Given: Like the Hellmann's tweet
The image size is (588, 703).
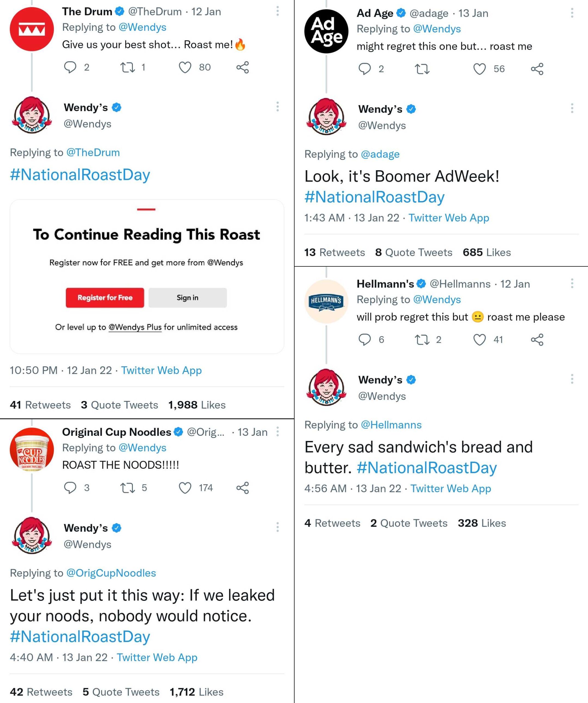Looking at the screenshot, I should coord(479,340).
